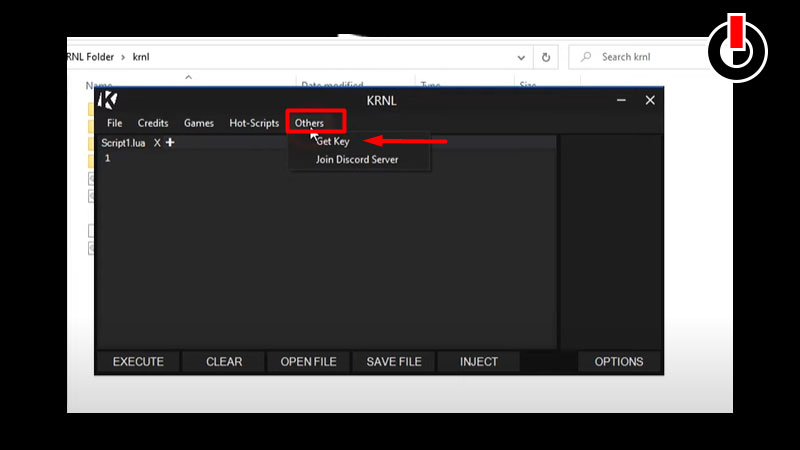Image resolution: width=800 pixels, height=450 pixels.
Task: Minimize the KRNL window
Action: click(x=621, y=101)
